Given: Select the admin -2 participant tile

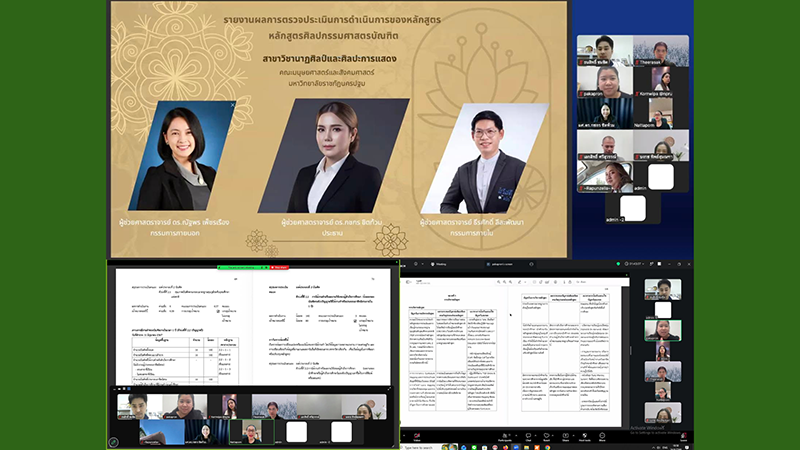Looking at the screenshot, I should coord(633,208).
